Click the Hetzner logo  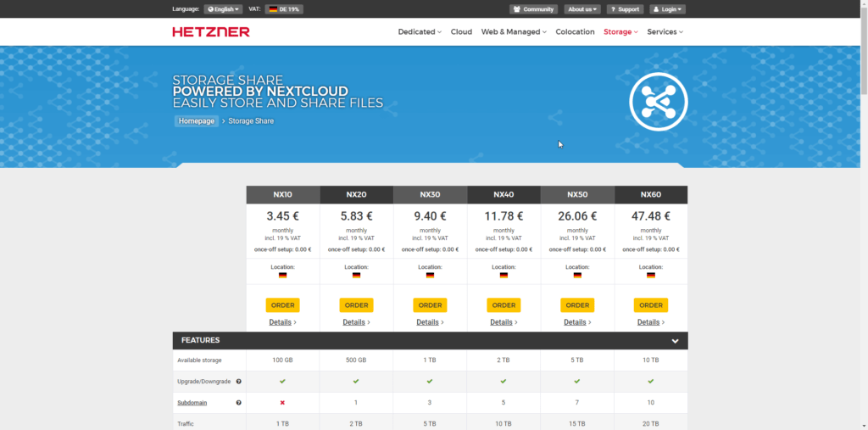tap(211, 31)
